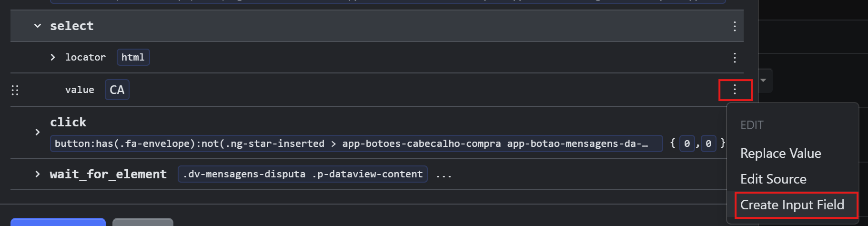The width and height of the screenshot is (868, 226).
Task: Click the .dv-mensagens-disputa selector chip
Action: click(x=303, y=174)
